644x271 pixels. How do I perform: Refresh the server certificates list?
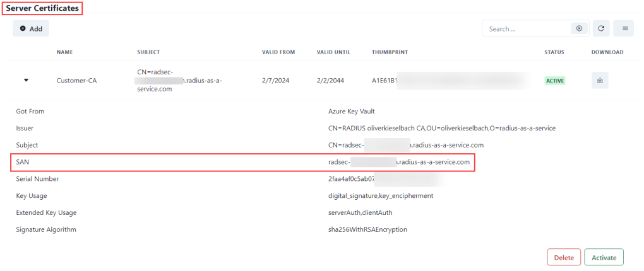click(x=602, y=28)
